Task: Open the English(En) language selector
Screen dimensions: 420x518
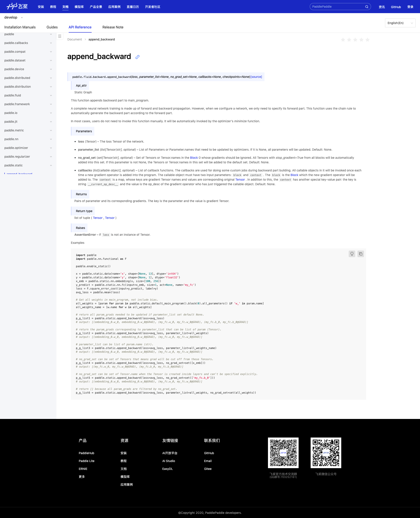Action: pos(400,23)
